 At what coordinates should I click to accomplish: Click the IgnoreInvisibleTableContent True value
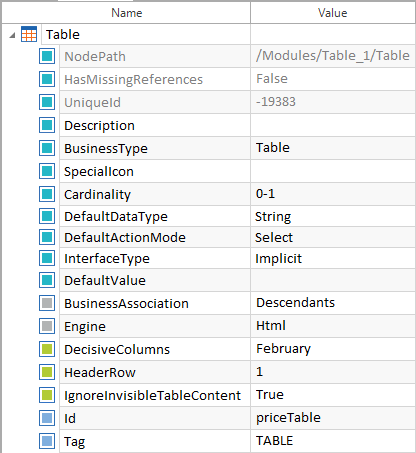coord(333,395)
